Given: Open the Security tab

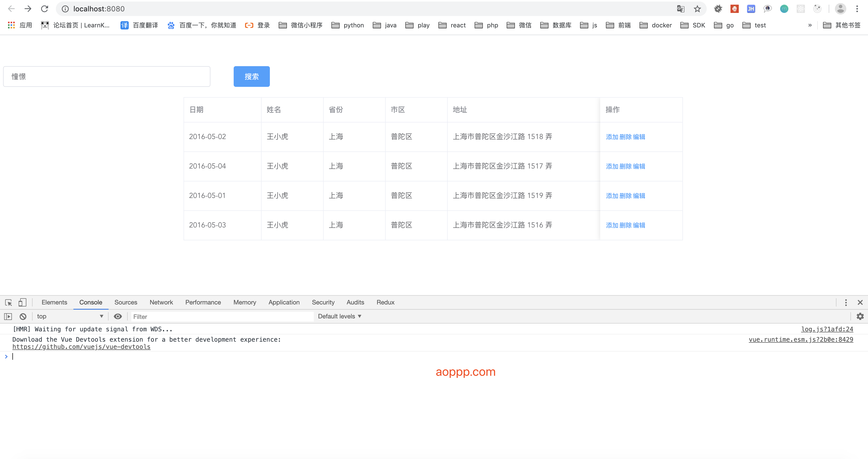Looking at the screenshot, I should [323, 302].
